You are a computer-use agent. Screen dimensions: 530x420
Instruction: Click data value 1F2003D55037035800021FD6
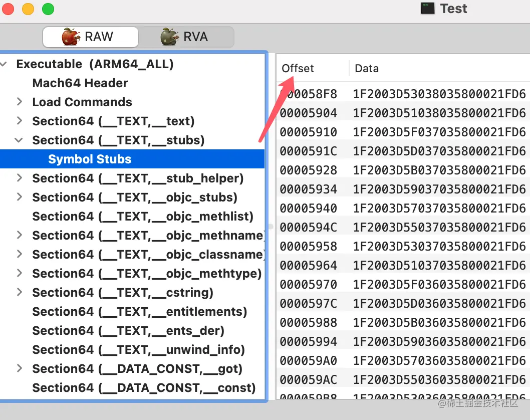click(439, 227)
